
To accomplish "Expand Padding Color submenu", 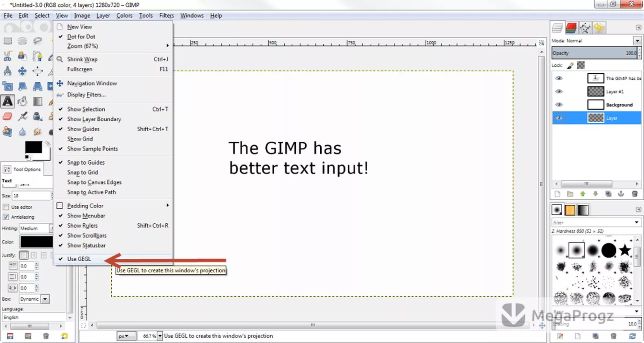I will (113, 206).
